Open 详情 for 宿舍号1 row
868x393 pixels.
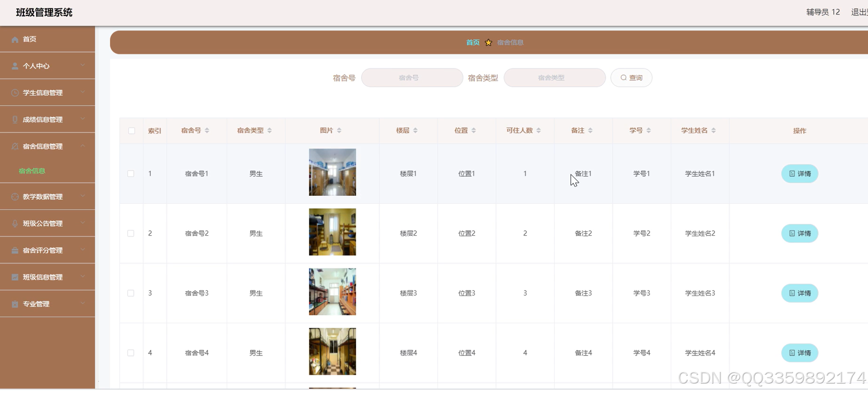(x=800, y=174)
